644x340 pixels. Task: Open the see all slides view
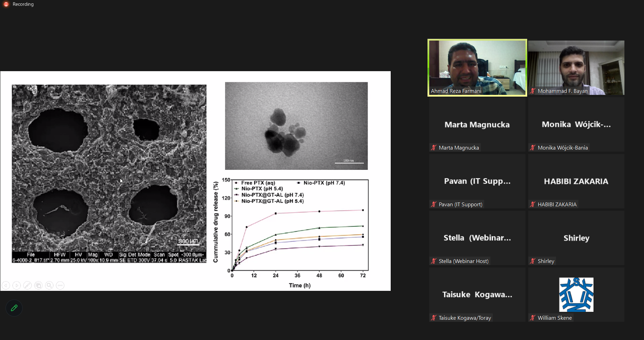(38, 285)
